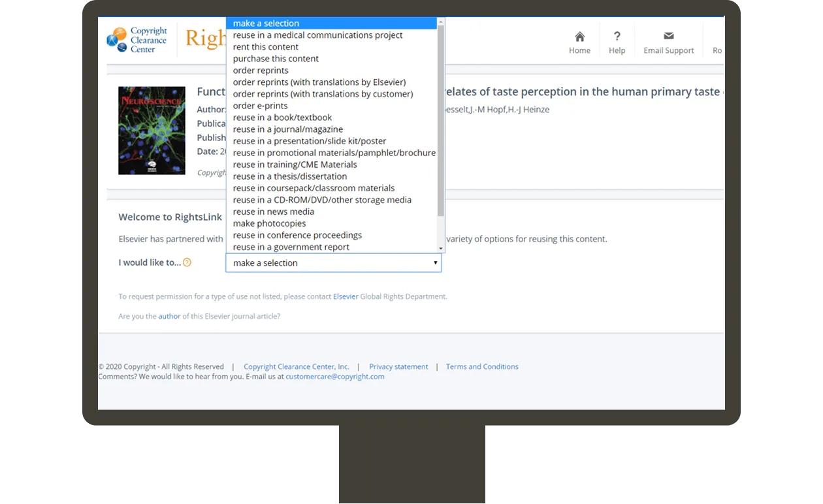
Task: Select 'make photocopies' option
Action: [331, 223]
